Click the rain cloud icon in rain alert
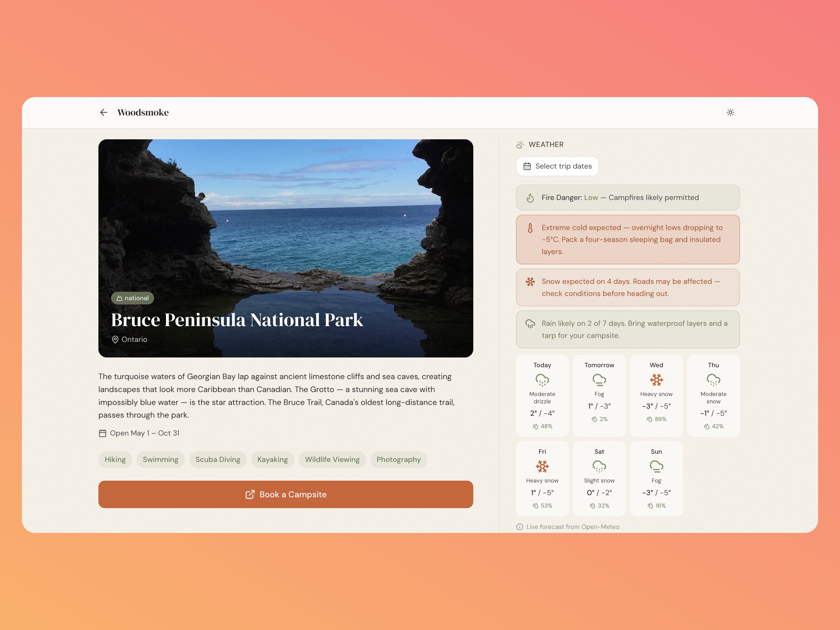 pos(530,323)
